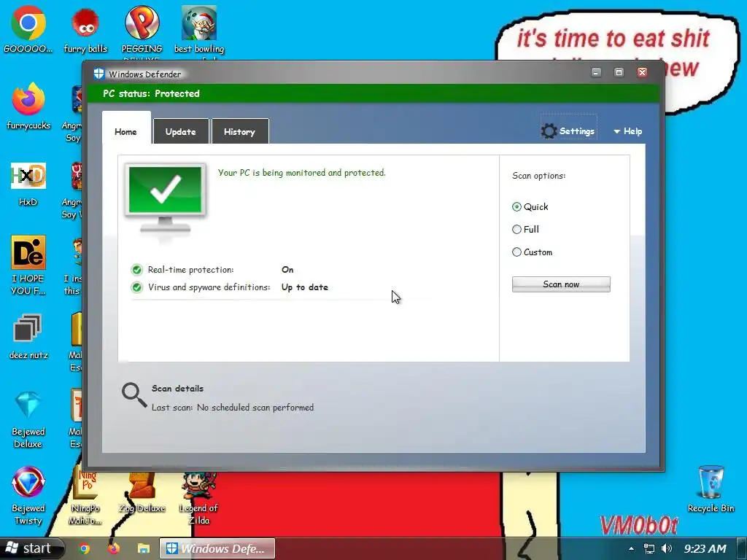The height and width of the screenshot is (560, 747).
Task: Click the PC status: Protected text
Action: point(151,93)
